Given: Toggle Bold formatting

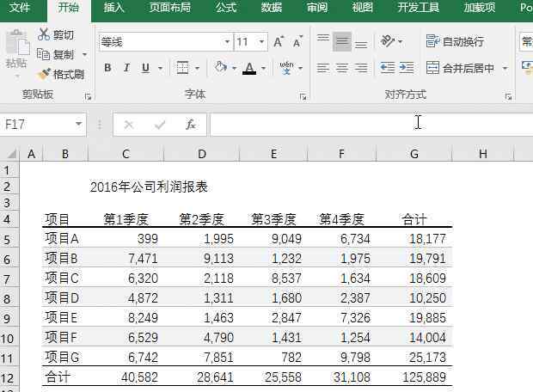Looking at the screenshot, I should point(107,68).
